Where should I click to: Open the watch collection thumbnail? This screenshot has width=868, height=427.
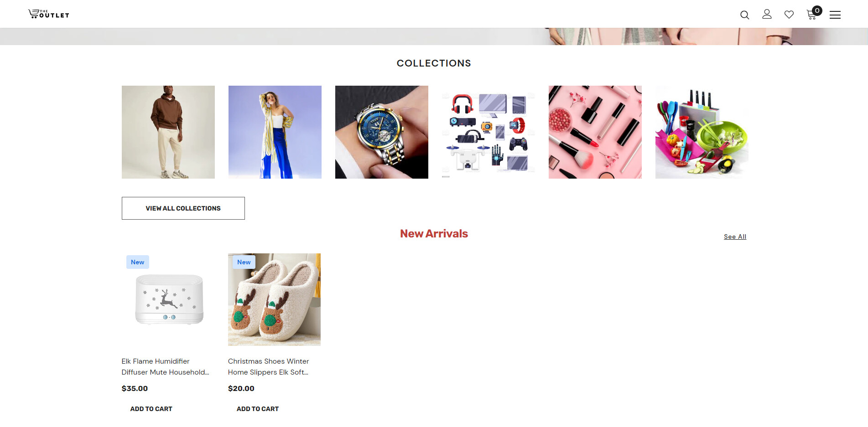click(382, 132)
